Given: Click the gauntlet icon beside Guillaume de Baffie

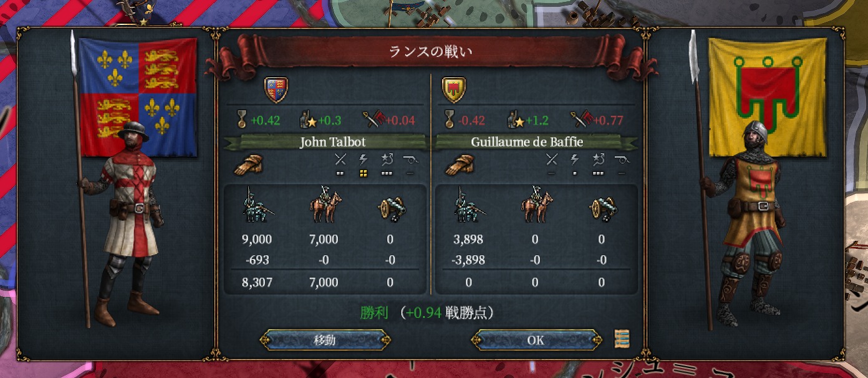Looking at the screenshot, I should [x=458, y=165].
